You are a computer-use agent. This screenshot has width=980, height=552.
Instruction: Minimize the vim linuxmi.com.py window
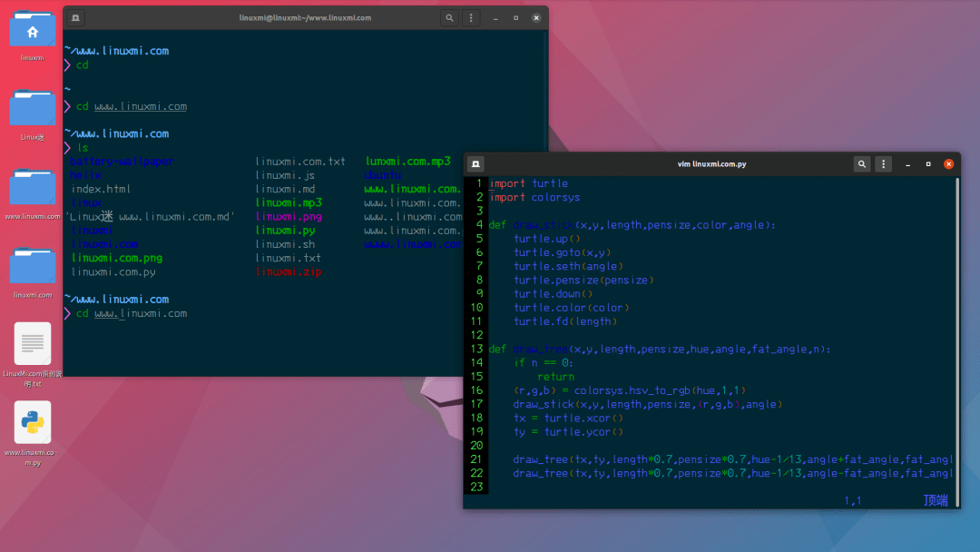coord(908,163)
